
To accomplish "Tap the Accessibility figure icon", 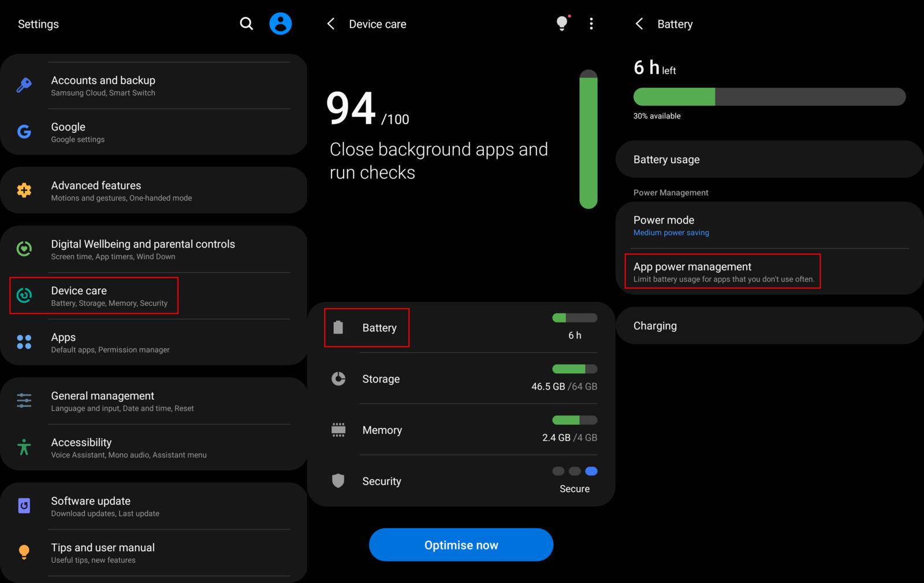I will point(24,447).
